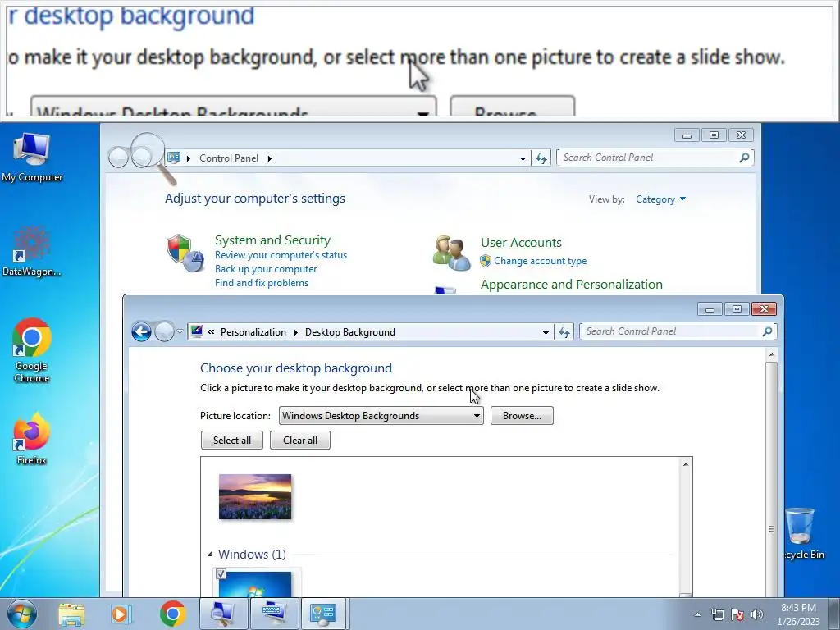This screenshot has width=840, height=630.
Task: Open Appearance and Personalization link
Action: (572, 285)
